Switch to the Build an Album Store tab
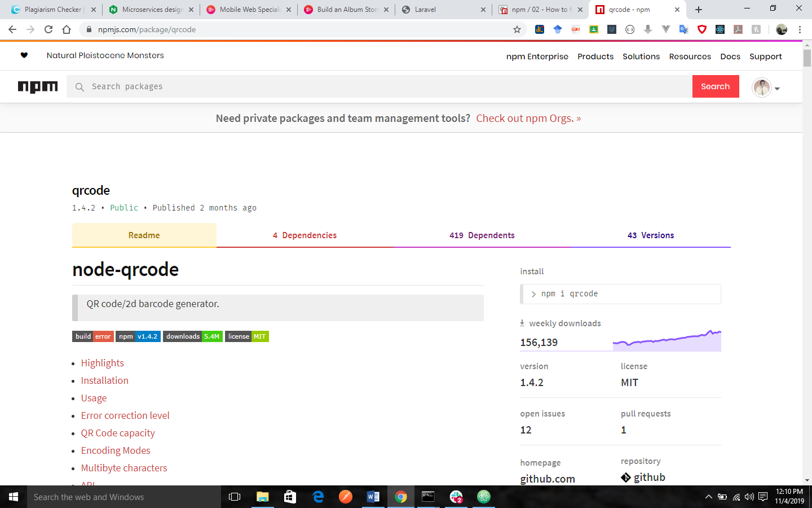 tap(347, 10)
